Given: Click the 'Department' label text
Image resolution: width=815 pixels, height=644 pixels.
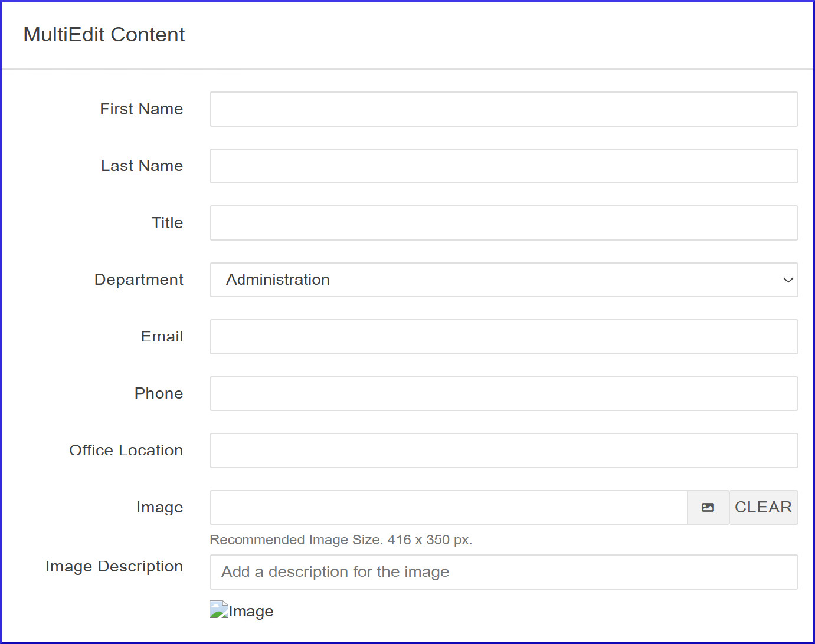Looking at the screenshot, I should click(x=139, y=280).
